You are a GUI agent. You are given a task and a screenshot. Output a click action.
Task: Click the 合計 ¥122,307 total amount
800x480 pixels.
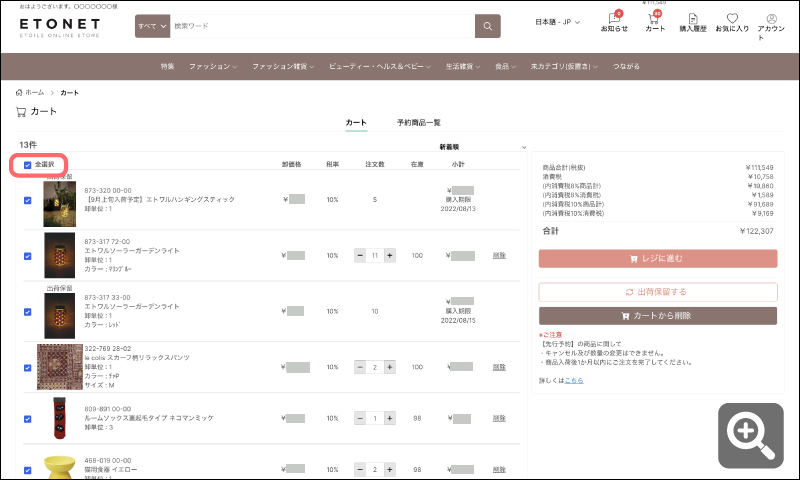pos(756,231)
